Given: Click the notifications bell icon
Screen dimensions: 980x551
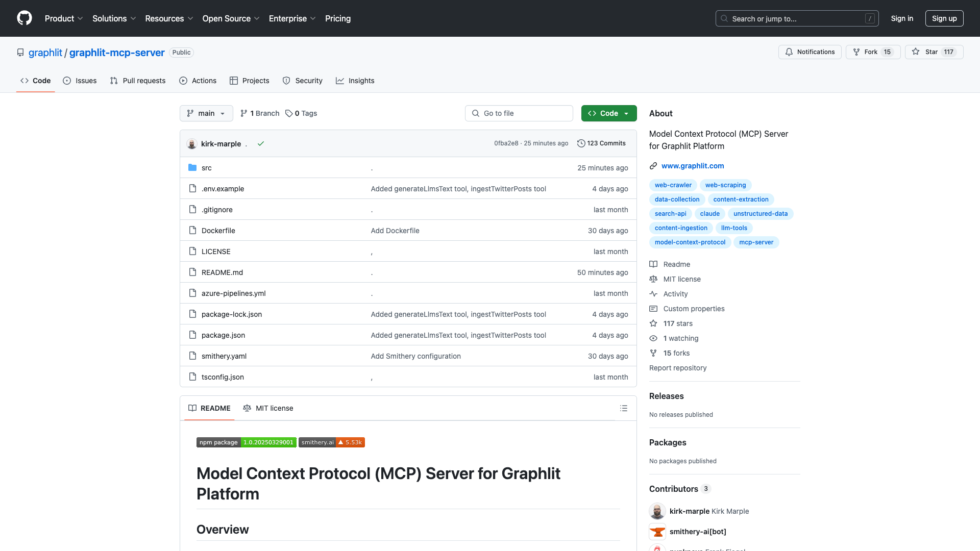Looking at the screenshot, I should pos(789,52).
